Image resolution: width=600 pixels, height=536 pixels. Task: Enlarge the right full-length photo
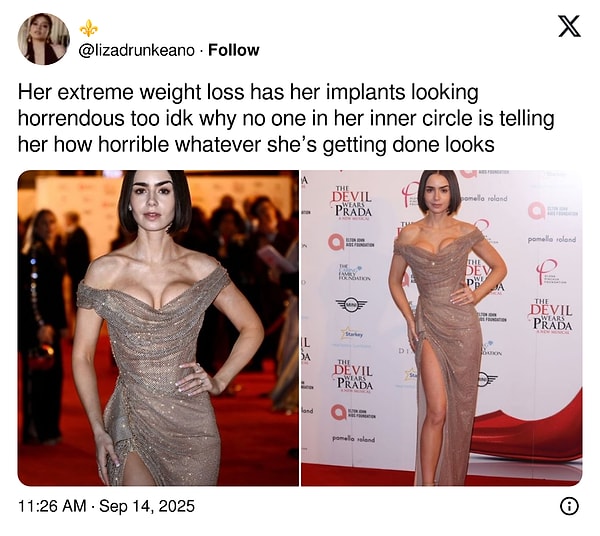(442, 328)
